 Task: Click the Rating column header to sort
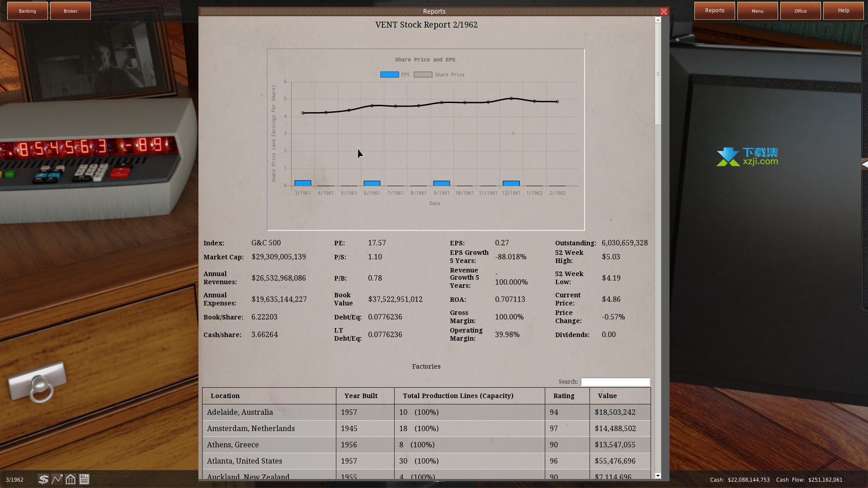[x=563, y=396]
